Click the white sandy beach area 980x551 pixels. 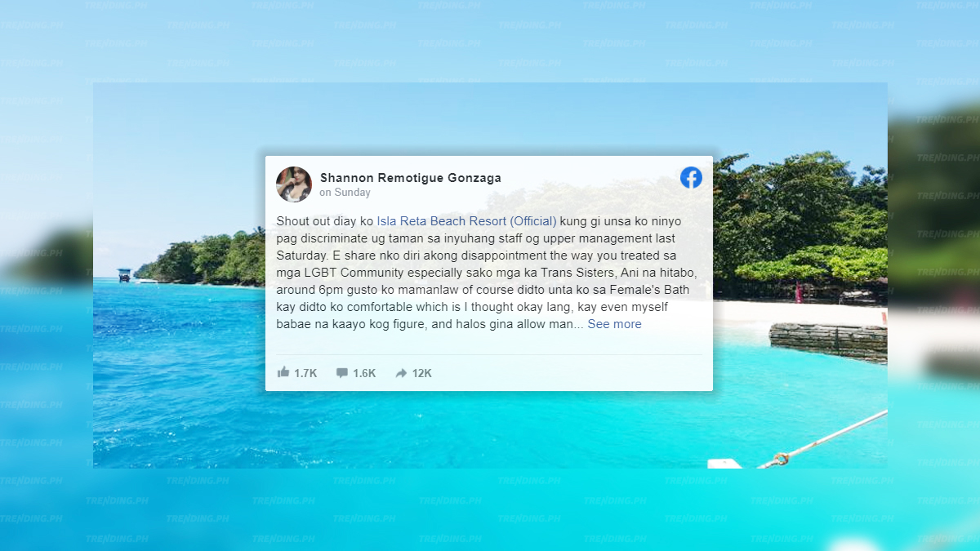800,312
